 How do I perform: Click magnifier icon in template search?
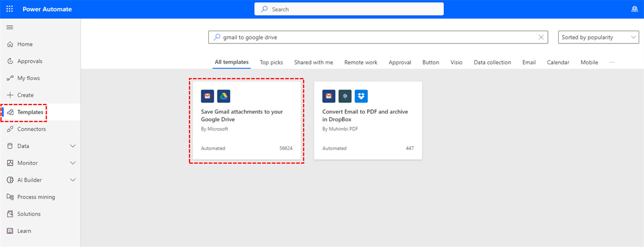pyautogui.click(x=216, y=38)
